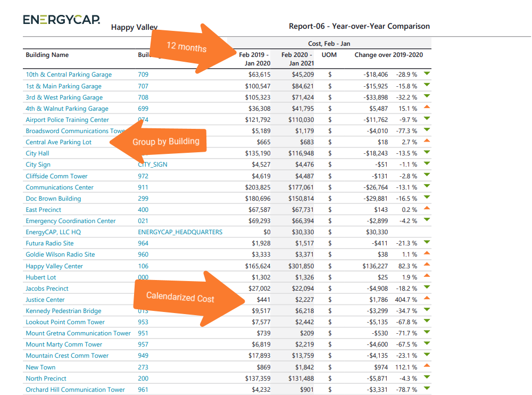532x395 pixels.
Task: Click the UOM column header
Action: coord(329,55)
